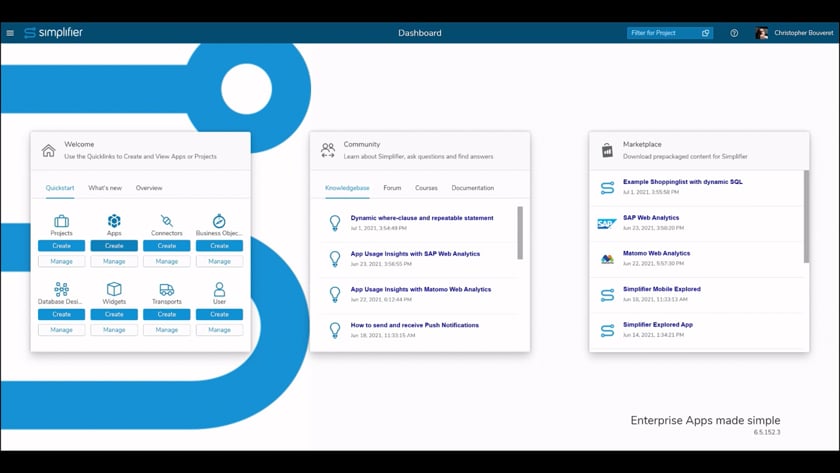Open How to send Push Notifications article
This screenshot has width=840, height=473.
(x=415, y=325)
